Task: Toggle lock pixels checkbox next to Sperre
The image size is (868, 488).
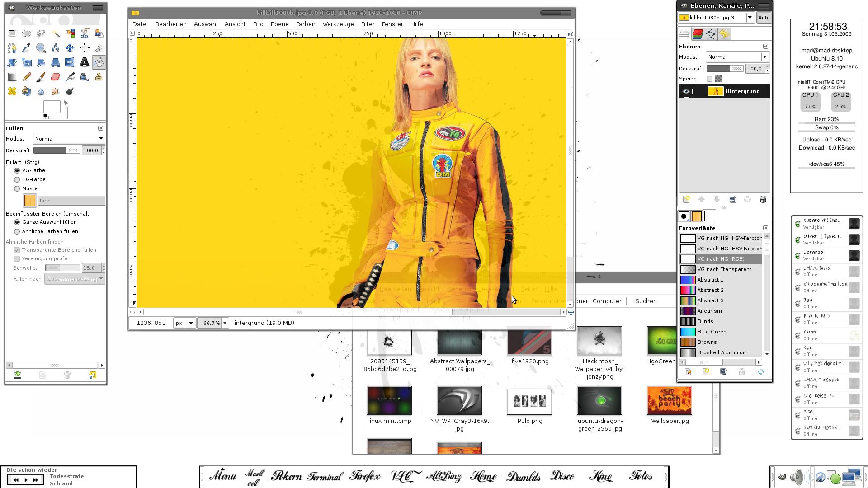Action: (x=709, y=79)
